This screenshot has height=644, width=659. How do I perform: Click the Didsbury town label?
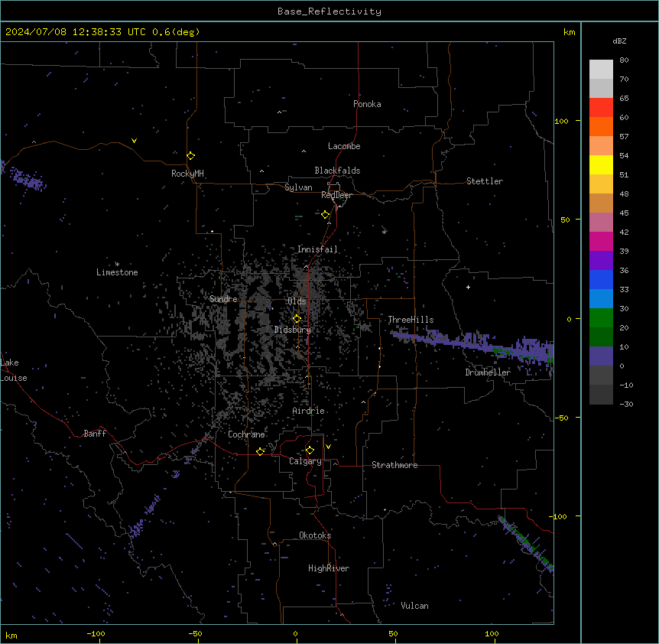coord(292,330)
